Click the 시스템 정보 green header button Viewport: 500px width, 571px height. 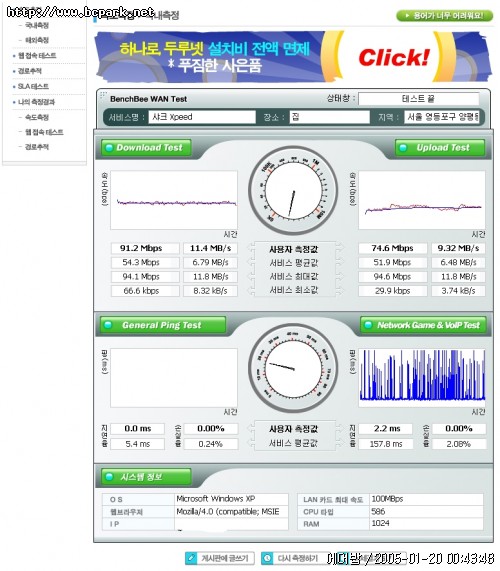click(146, 477)
